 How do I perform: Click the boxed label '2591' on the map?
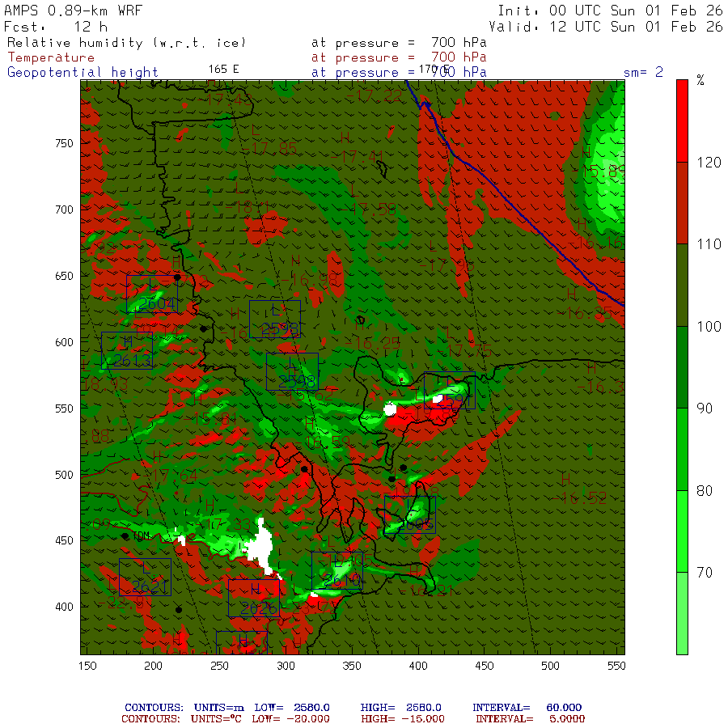[450, 391]
